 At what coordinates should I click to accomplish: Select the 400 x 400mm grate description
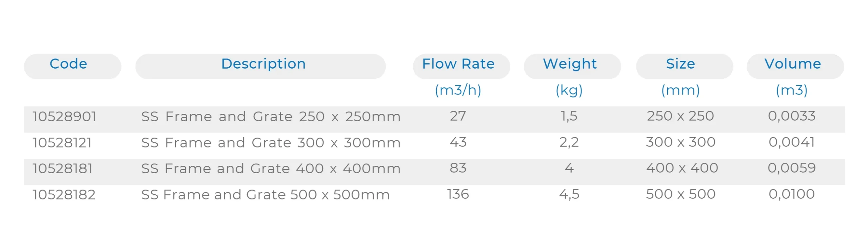tap(271, 169)
